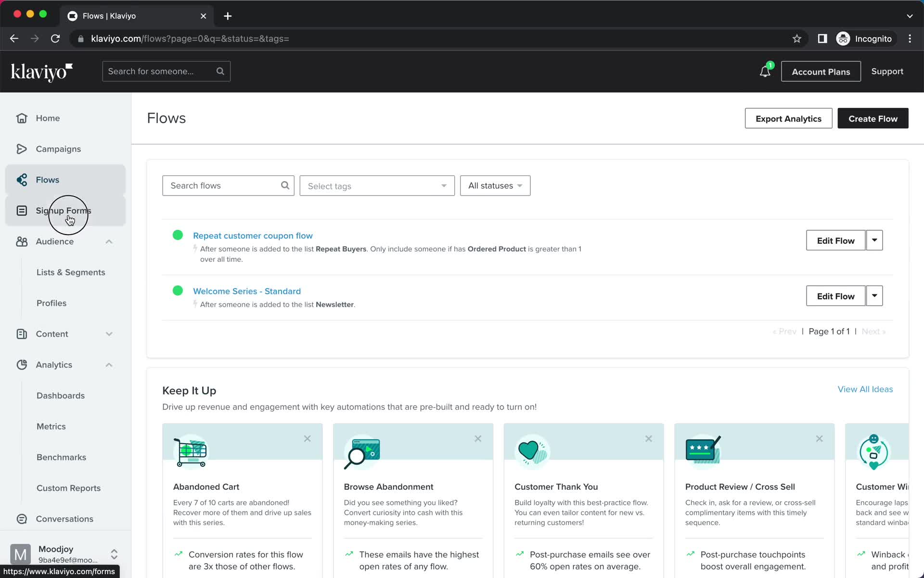
Task: Click the Moodjy account avatar
Action: click(x=20, y=554)
